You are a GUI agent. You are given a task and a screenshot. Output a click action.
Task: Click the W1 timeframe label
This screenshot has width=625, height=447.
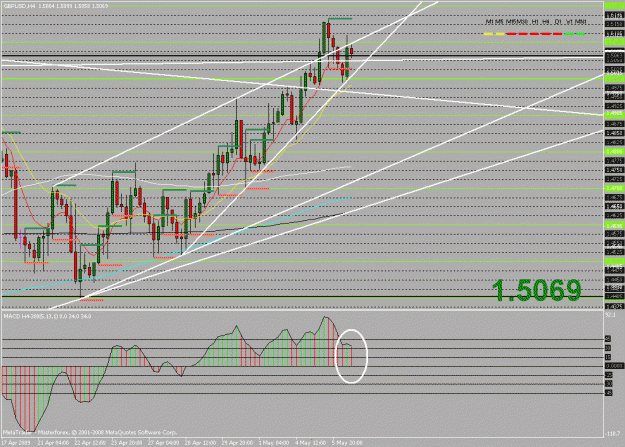pos(570,22)
